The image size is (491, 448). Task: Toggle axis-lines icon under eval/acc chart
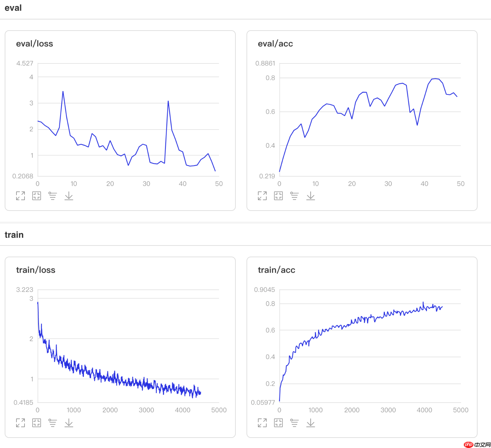(x=295, y=196)
